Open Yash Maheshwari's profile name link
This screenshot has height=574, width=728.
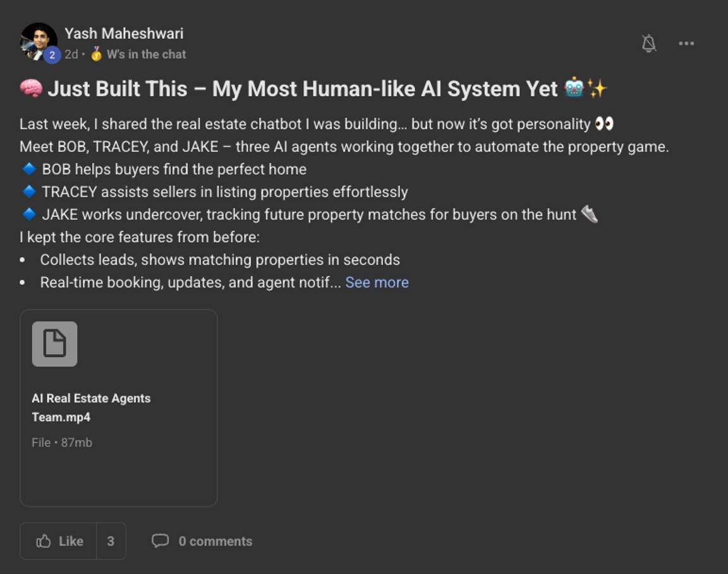click(x=124, y=34)
